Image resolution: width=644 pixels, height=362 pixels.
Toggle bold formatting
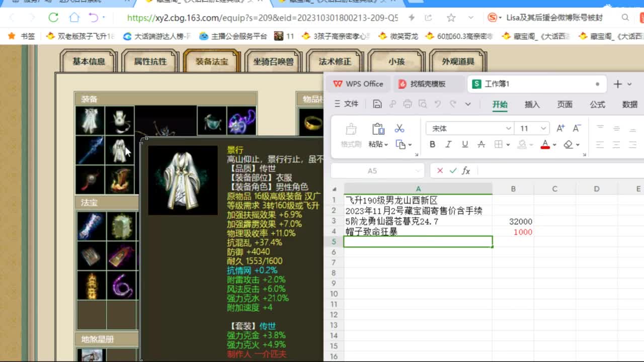432,144
